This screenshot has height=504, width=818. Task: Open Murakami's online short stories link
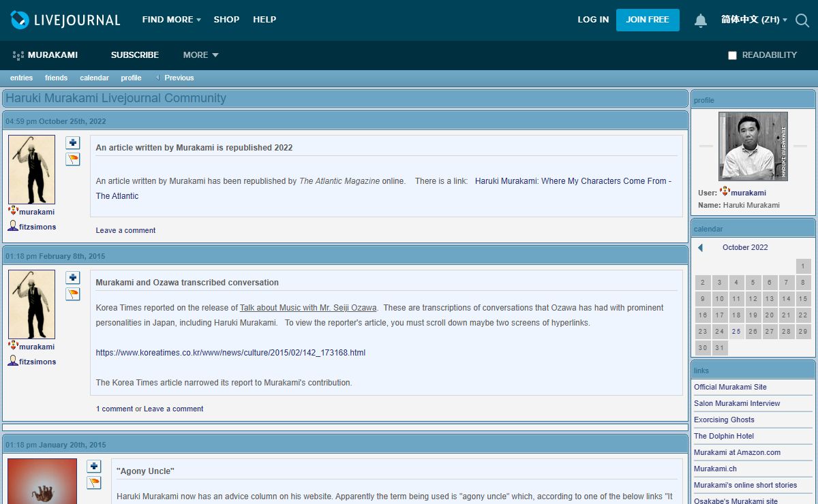click(x=745, y=485)
